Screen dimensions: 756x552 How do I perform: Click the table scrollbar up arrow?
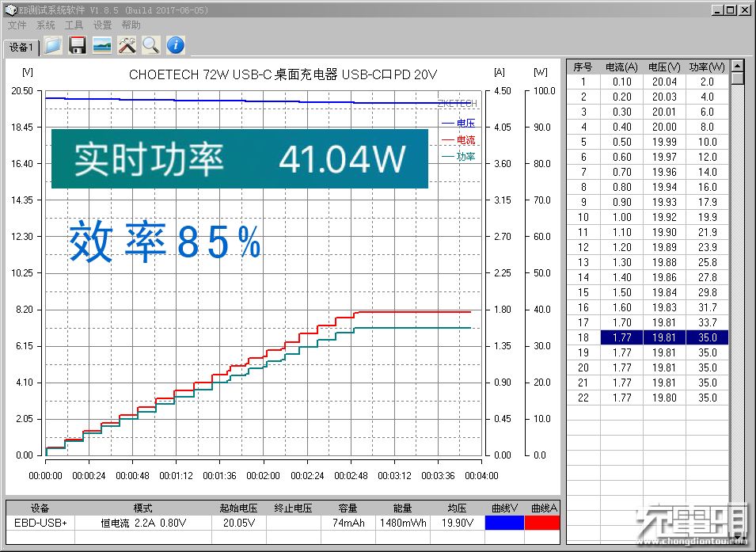coord(737,65)
